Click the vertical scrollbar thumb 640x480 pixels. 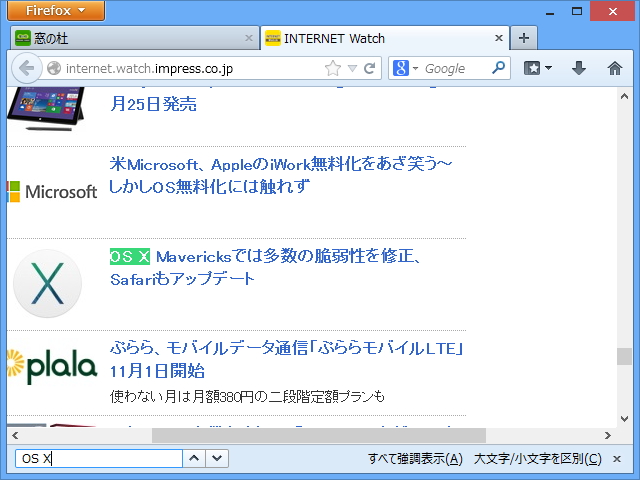[624, 356]
